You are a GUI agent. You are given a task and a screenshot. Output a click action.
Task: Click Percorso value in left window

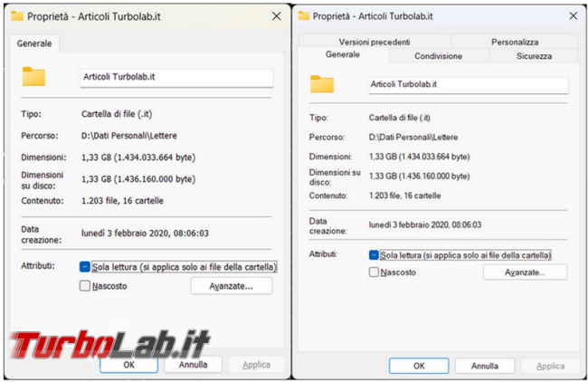point(129,136)
